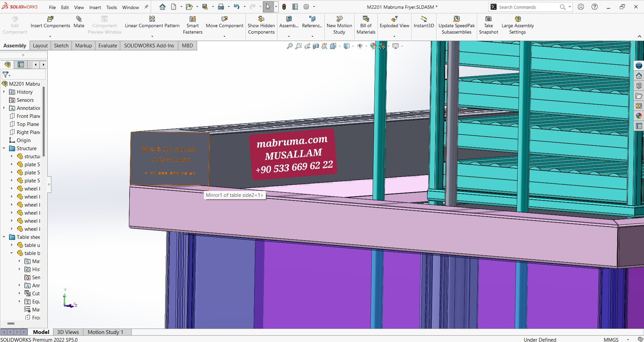Click the Search Commands field
Screen dimensions: 644x342
click(x=528, y=7)
